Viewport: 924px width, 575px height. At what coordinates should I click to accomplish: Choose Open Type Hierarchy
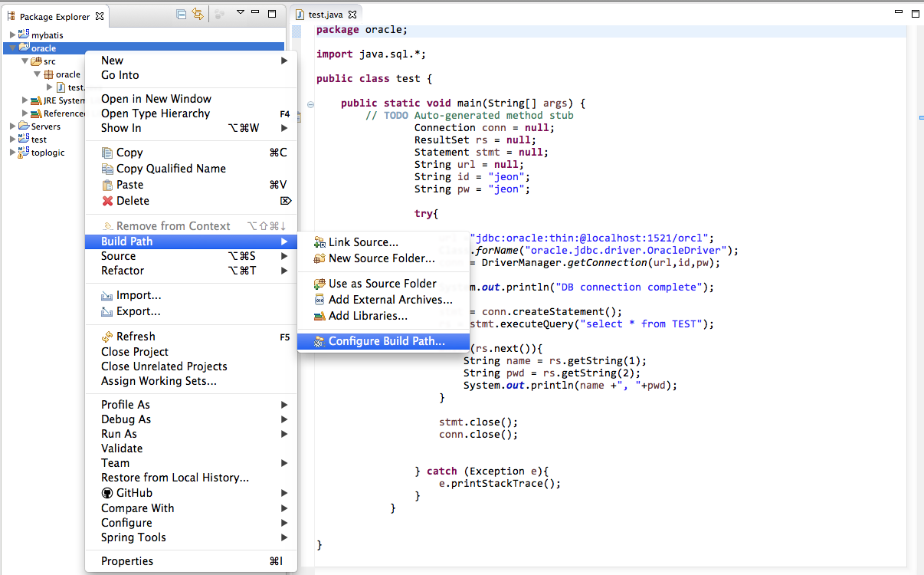(191, 113)
